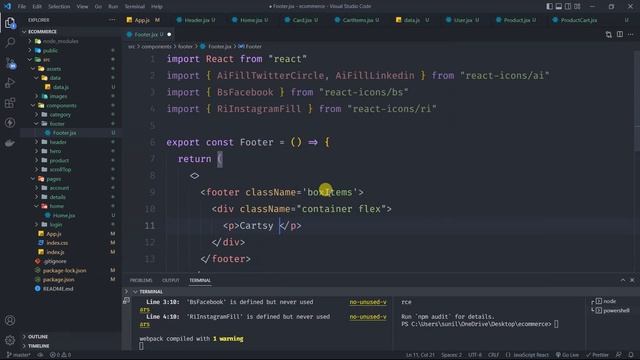Viewport: 640px width, 360px height.
Task: Open the Thunder Client lightning icon
Action: [10, 122]
